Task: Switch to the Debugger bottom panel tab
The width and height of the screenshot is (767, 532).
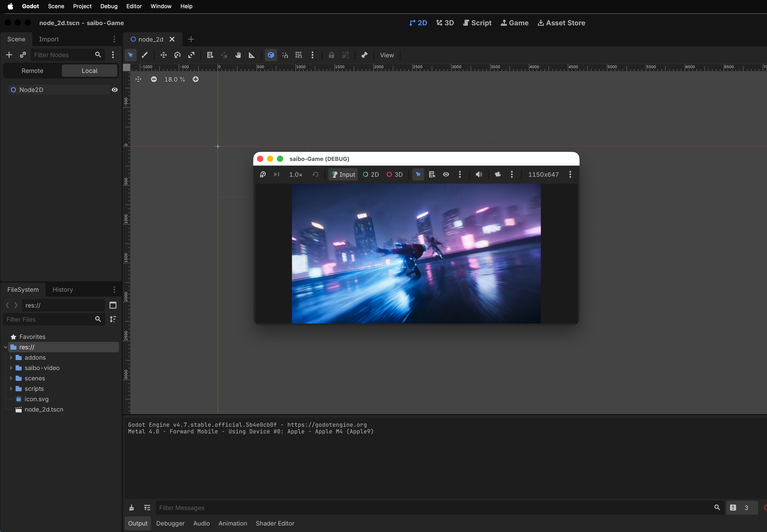Action: point(170,523)
